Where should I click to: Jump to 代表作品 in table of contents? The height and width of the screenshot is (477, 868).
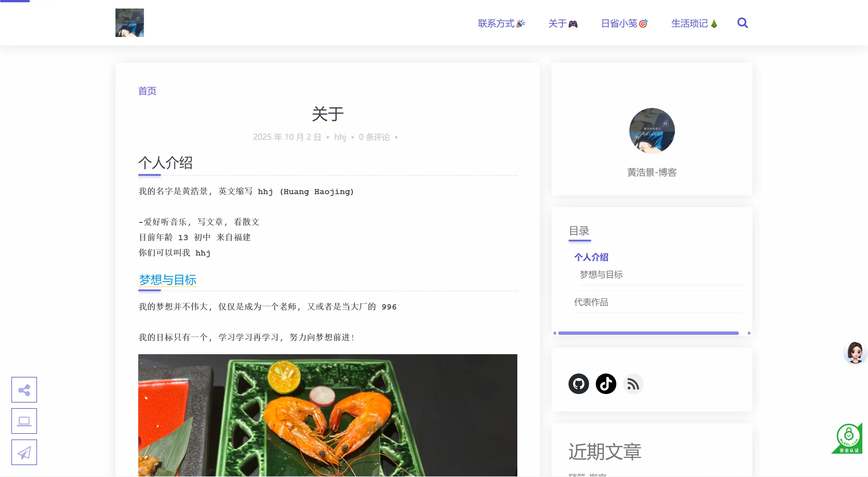point(591,302)
